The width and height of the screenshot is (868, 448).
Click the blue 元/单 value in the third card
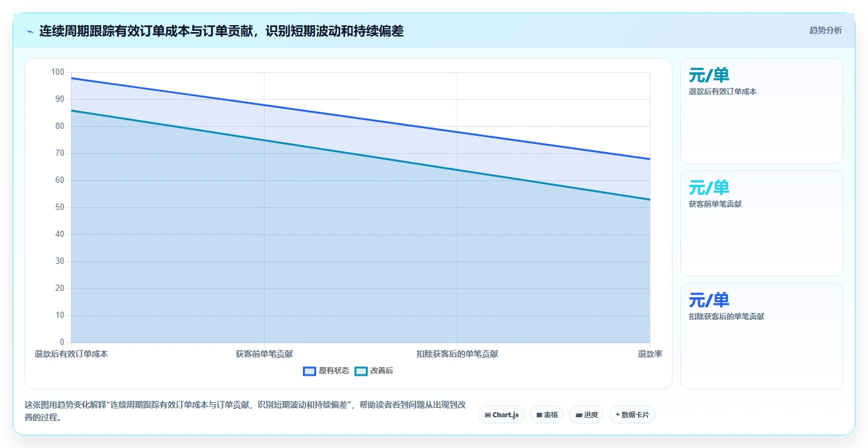click(709, 300)
